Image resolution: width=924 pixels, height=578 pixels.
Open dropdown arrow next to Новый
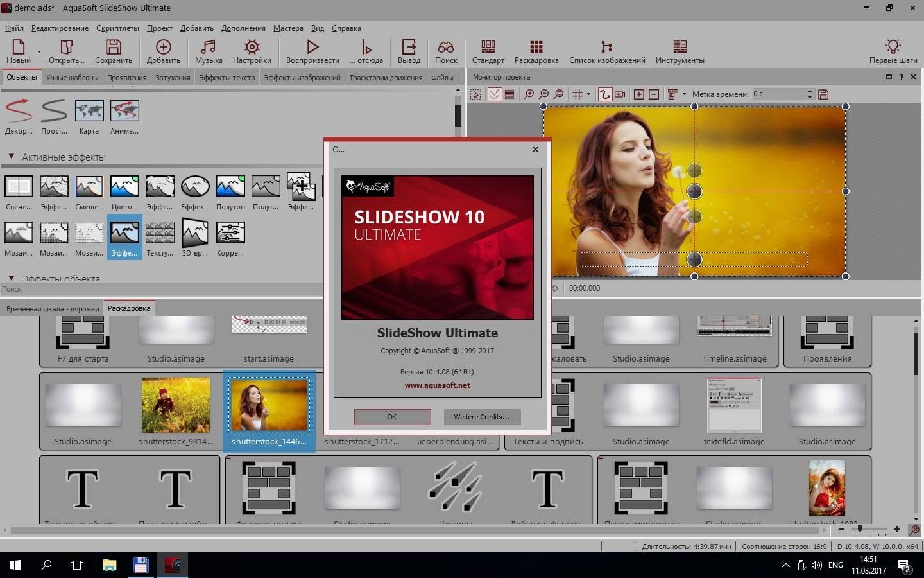(39, 51)
